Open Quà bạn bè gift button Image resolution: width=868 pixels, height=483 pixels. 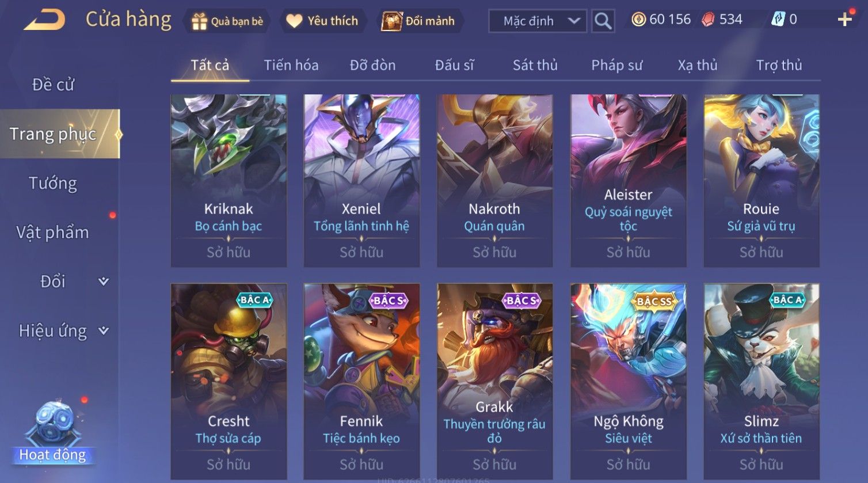click(227, 21)
